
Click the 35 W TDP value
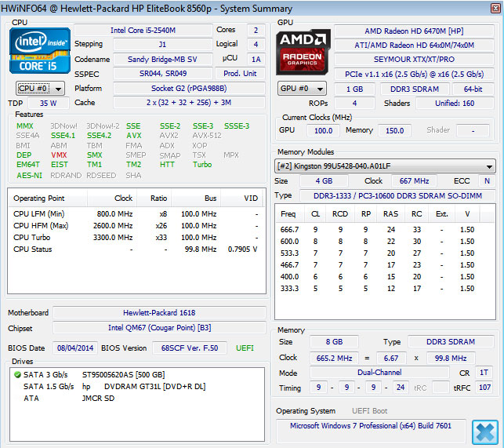tap(49, 104)
